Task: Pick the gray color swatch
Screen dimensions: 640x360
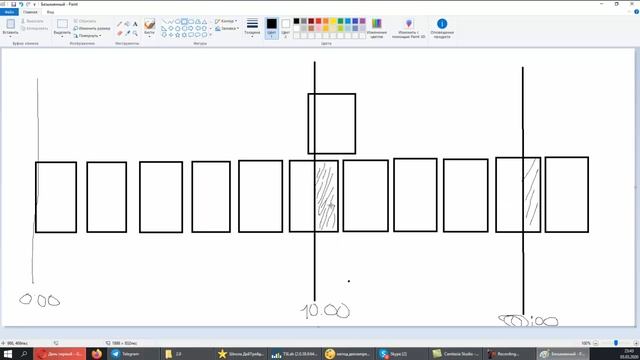Action: click(x=304, y=21)
